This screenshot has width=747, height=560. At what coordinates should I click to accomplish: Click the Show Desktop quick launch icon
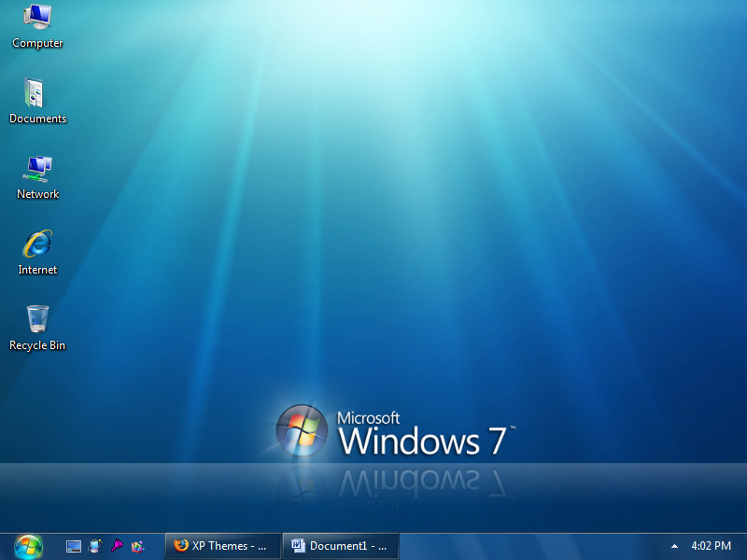pyautogui.click(x=74, y=546)
